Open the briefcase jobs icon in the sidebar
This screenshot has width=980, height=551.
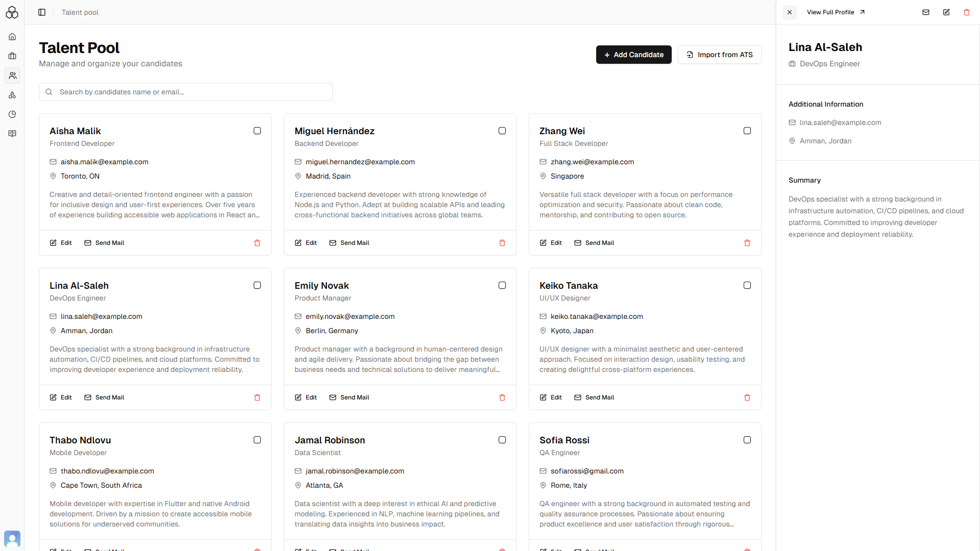click(x=12, y=56)
